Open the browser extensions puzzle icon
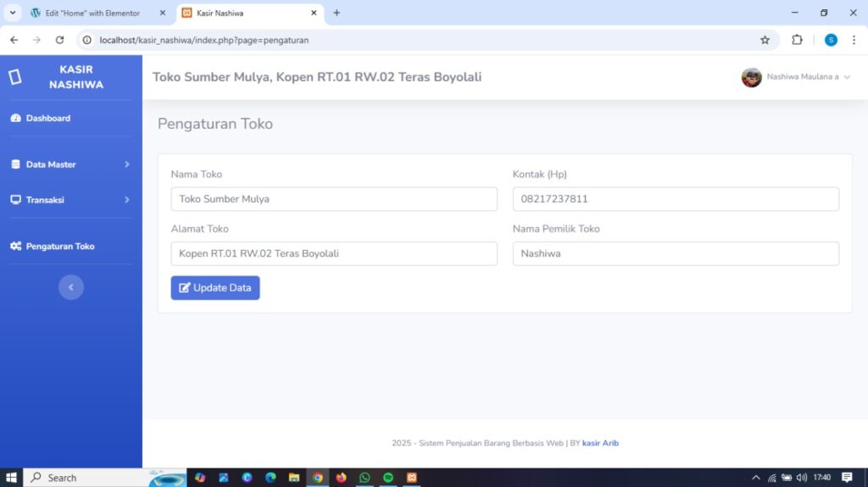 click(x=797, y=40)
